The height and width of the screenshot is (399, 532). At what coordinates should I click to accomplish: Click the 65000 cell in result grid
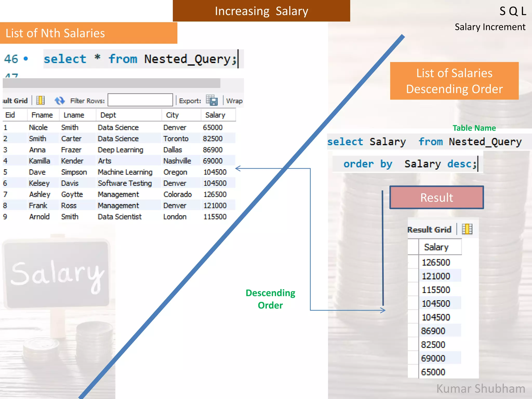433,372
